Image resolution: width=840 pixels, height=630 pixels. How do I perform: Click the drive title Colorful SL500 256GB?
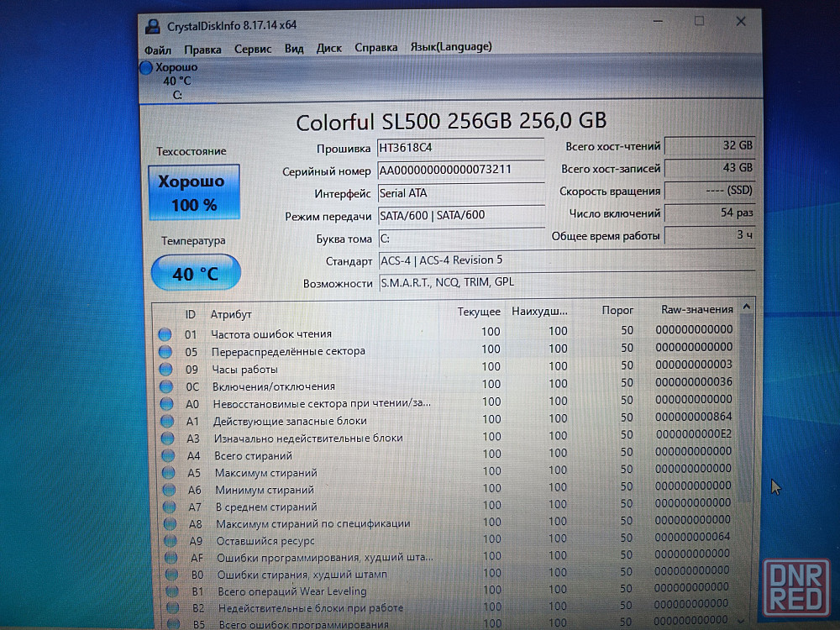click(451, 122)
